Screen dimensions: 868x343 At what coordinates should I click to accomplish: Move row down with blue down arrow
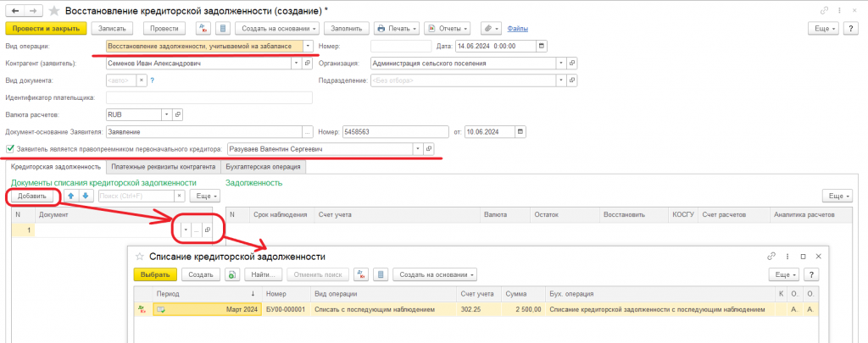(x=86, y=196)
